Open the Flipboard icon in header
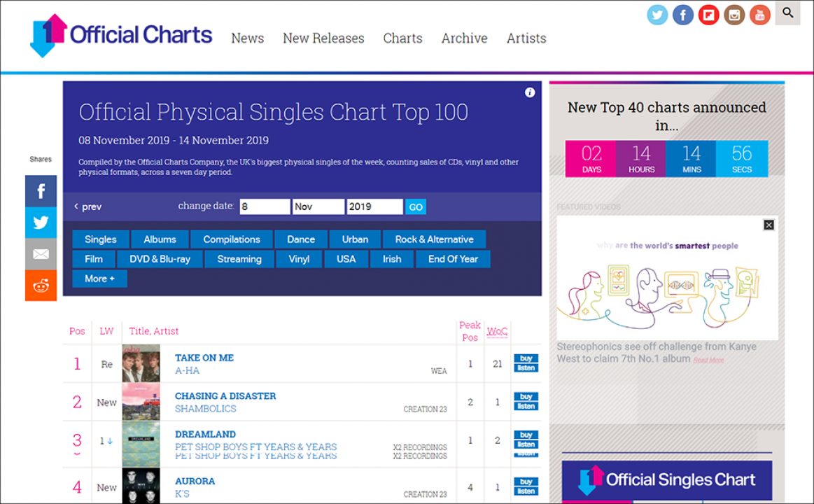This screenshot has width=814, height=504. click(x=708, y=15)
